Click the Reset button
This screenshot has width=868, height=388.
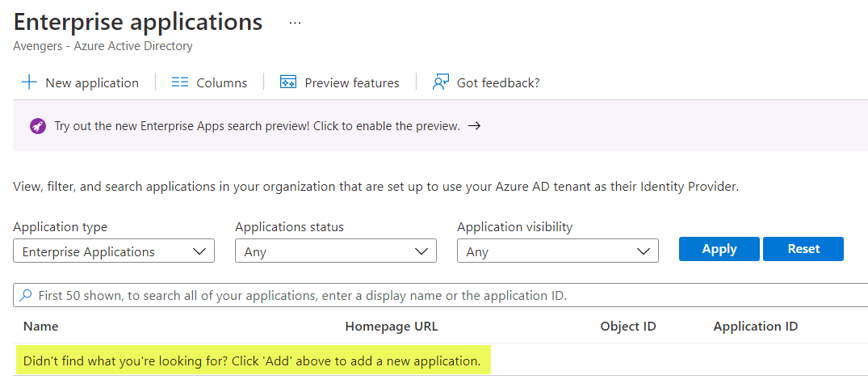pos(803,249)
